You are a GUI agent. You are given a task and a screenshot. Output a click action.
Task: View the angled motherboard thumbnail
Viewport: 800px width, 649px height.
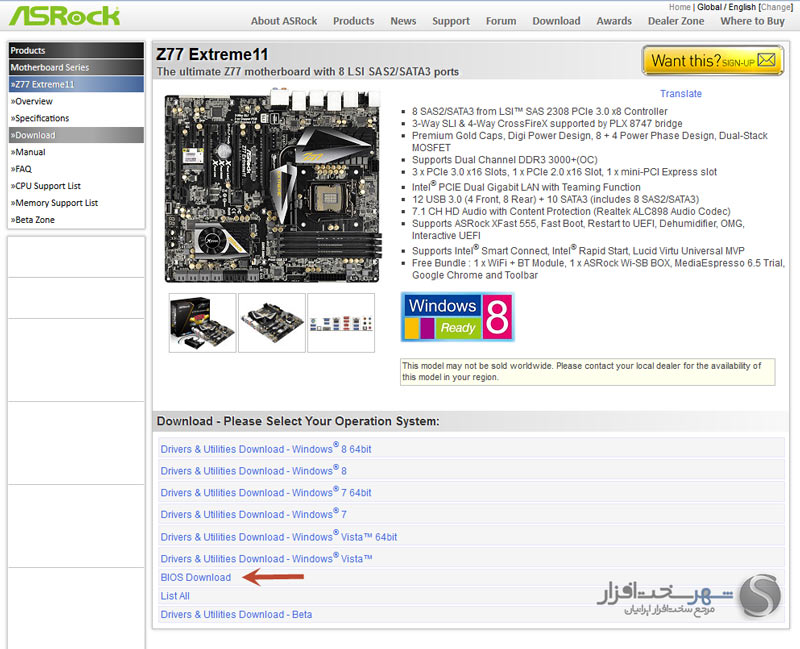[272, 322]
